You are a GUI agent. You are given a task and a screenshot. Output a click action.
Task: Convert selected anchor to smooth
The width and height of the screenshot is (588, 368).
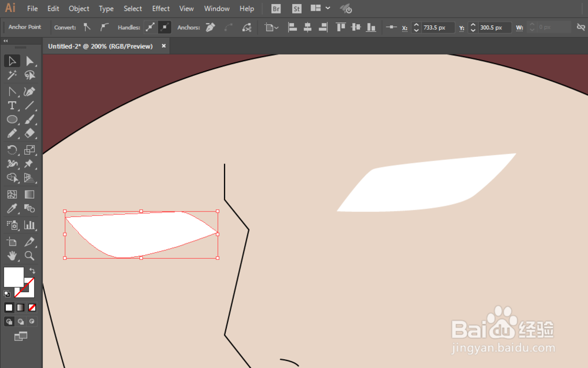104,28
